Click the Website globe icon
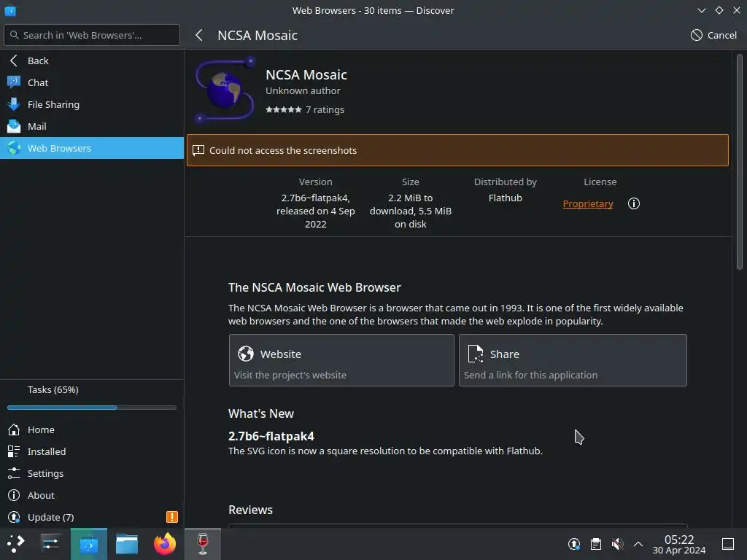 tap(246, 354)
